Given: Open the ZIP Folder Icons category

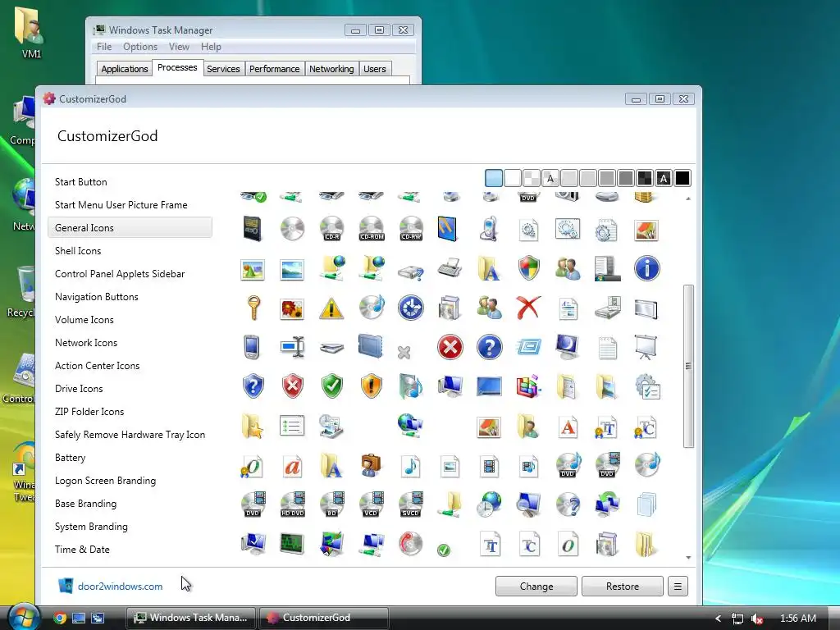Looking at the screenshot, I should click(x=89, y=412).
